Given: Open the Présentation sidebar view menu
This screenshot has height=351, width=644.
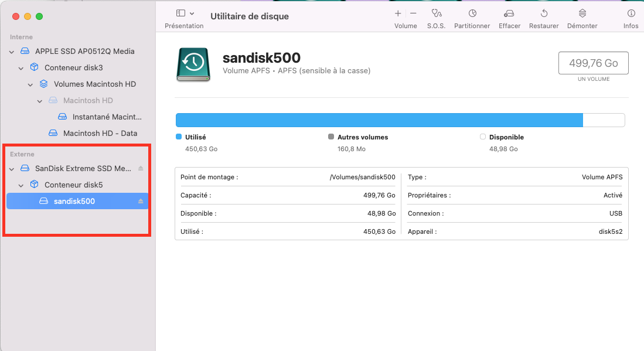Looking at the screenshot, I should pyautogui.click(x=185, y=13).
